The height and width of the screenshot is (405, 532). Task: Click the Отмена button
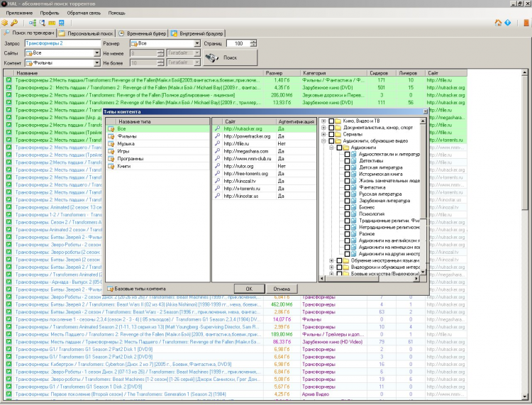point(282,289)
